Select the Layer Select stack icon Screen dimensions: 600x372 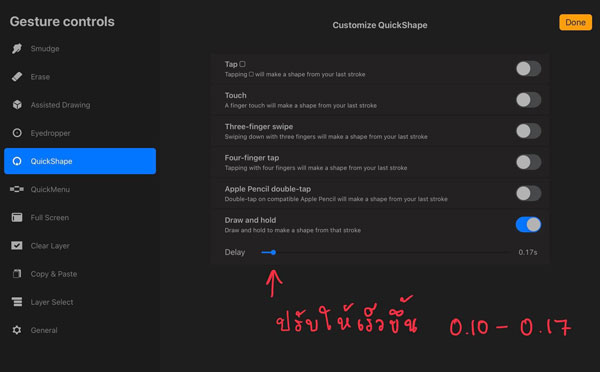tap(17, 302)
